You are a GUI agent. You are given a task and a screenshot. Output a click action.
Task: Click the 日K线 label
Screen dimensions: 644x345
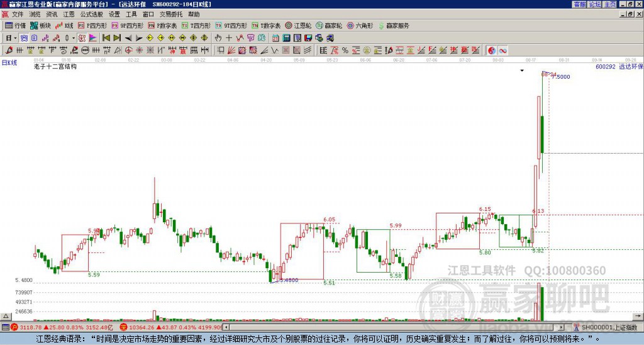coord(9,63)
